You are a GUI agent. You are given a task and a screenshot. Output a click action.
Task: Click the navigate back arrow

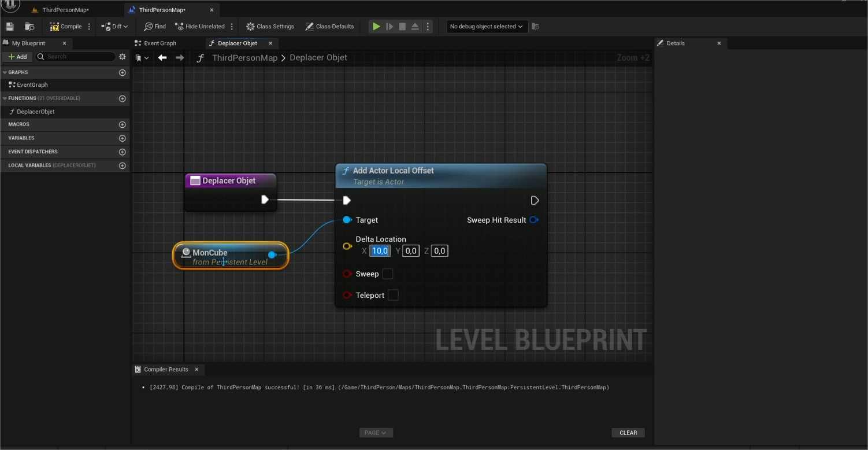pos(162,58)
